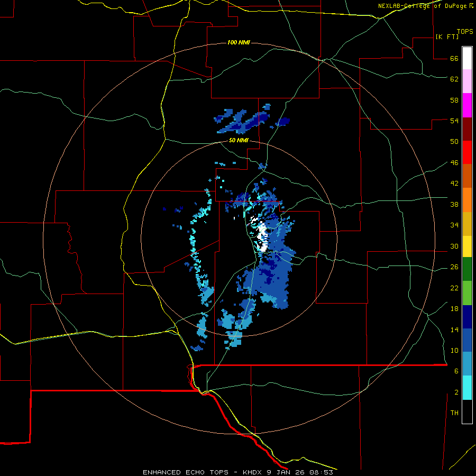
Task: Click the cyan legend swatch
Action: [x=467, y=388]
